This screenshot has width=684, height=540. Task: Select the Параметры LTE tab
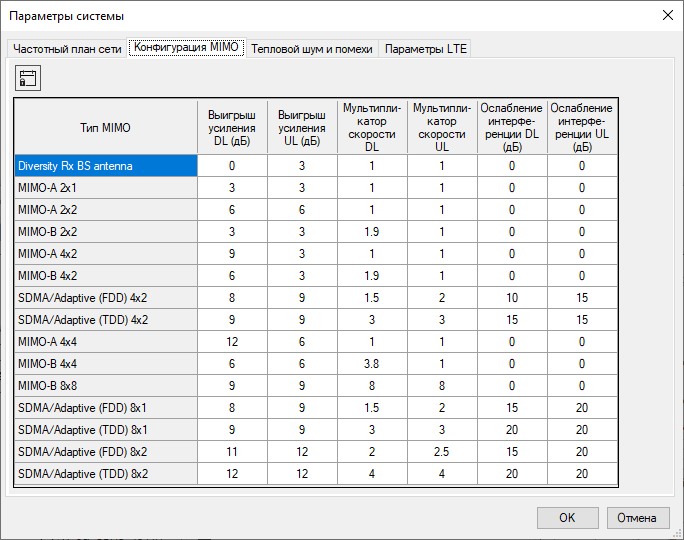point(426,48)
